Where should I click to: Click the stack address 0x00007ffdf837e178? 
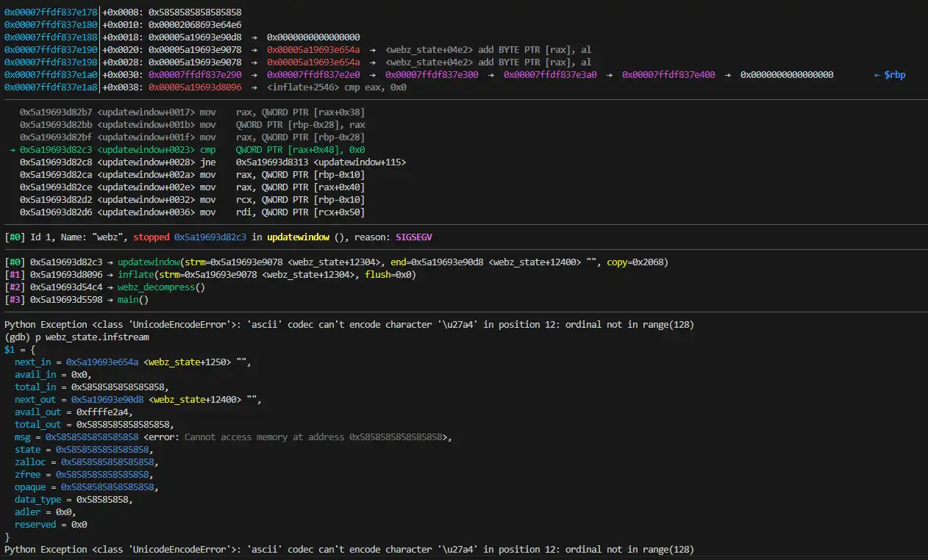point(50,12)
